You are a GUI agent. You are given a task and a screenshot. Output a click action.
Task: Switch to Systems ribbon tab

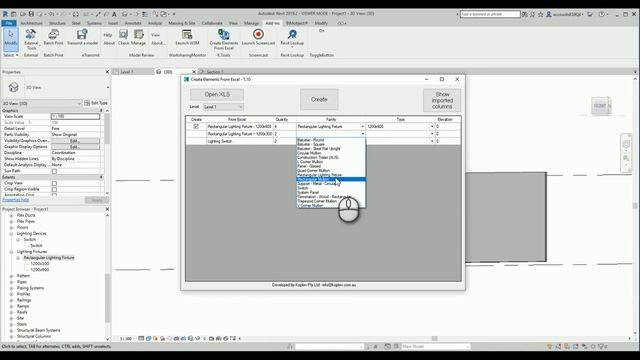[94, 23]
